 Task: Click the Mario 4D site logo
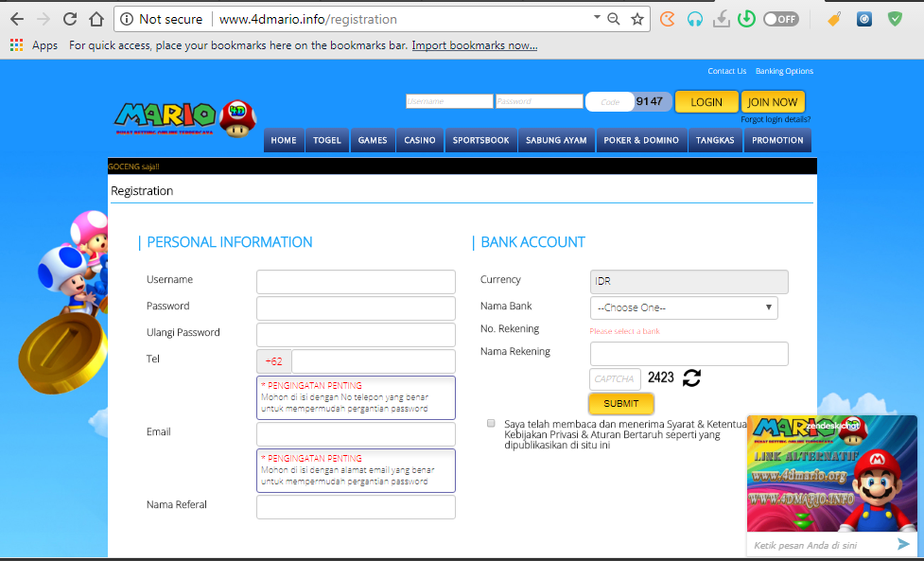pyautogui.click(x=185, y=118)
